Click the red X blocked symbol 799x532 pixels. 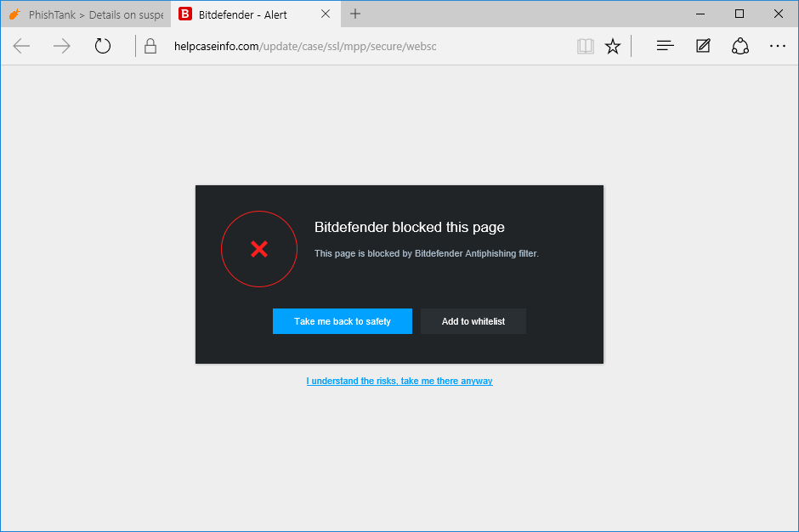pyautogui.click(x=258, y=249)
